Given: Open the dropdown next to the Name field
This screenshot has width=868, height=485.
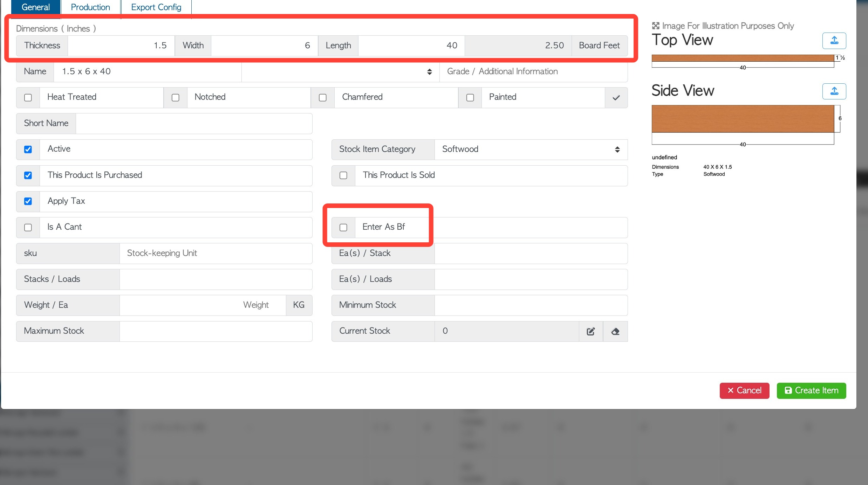Looking at the screenshot, I should [340, 72].
